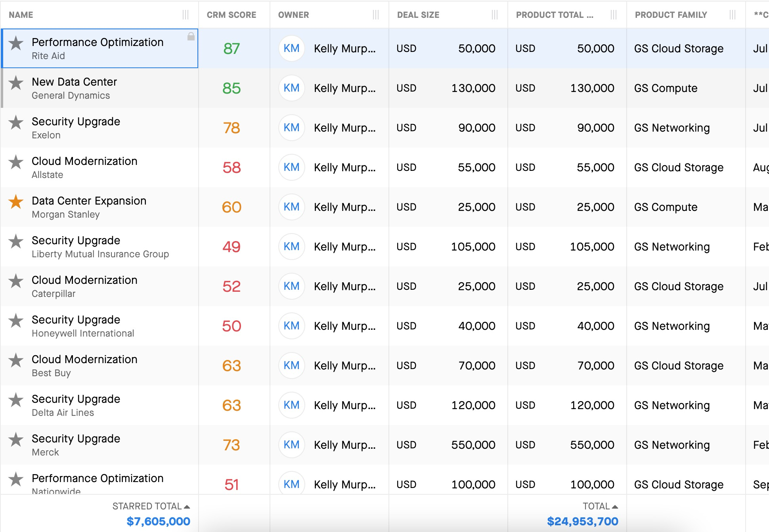Click the $24,953,700 total value

pyautogui.click(x=582, y=521)
